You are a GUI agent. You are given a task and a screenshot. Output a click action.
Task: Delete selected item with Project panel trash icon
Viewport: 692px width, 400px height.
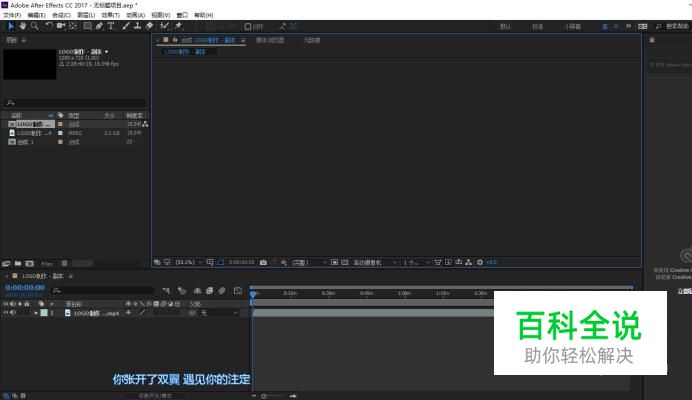point(64,264)
